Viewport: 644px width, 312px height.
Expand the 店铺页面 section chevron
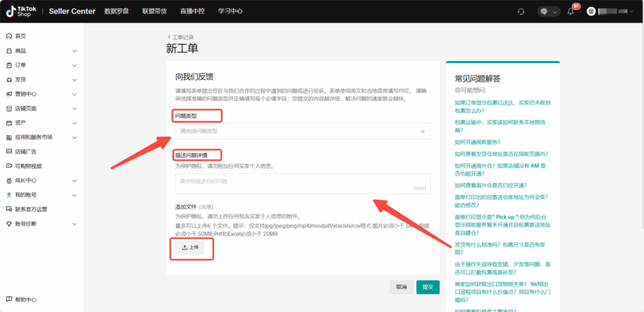pos(74,109)
